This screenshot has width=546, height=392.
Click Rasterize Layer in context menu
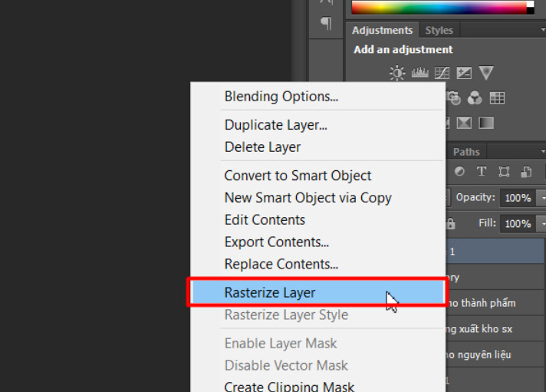317,292
